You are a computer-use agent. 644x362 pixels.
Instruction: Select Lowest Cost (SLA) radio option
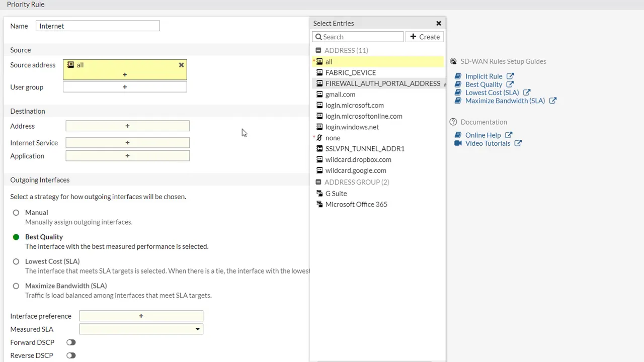pos(16,261)
